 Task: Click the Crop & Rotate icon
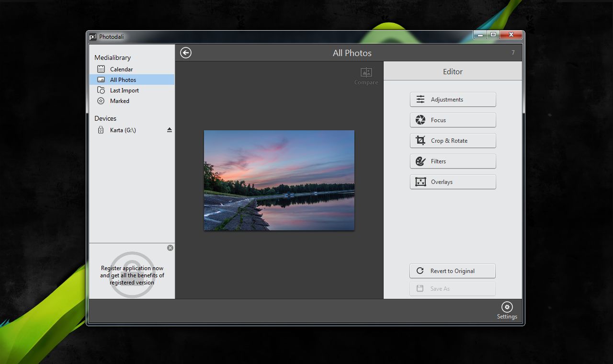click(x=420, y=140)
